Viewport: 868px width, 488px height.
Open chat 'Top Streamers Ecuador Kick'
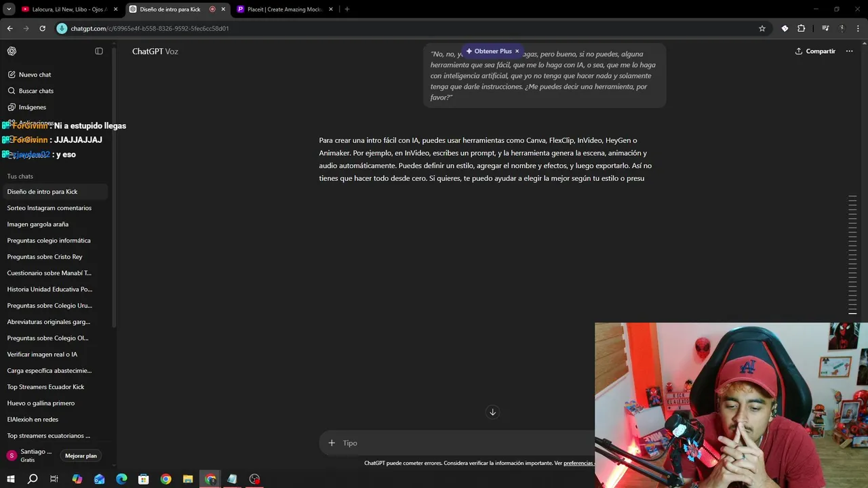click(x=56, y=387)
